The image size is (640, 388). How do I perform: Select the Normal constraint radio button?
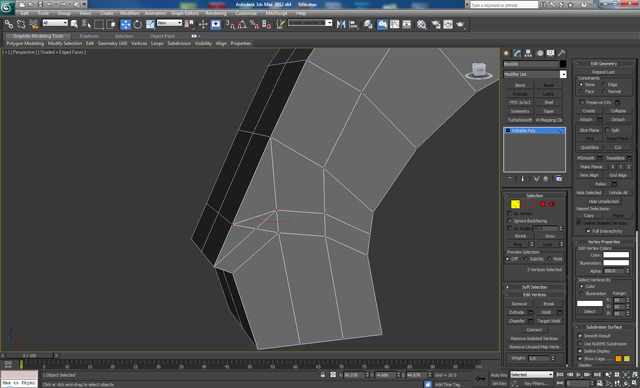(x=604, y=91)
